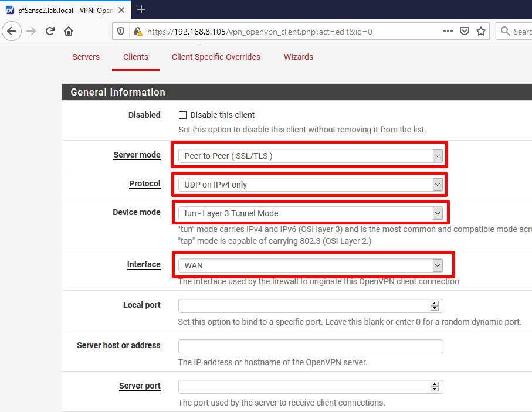The height and width of the screenshot is (412, 532).
Task: Check the Disable this client checkbox
Action: 182,115
